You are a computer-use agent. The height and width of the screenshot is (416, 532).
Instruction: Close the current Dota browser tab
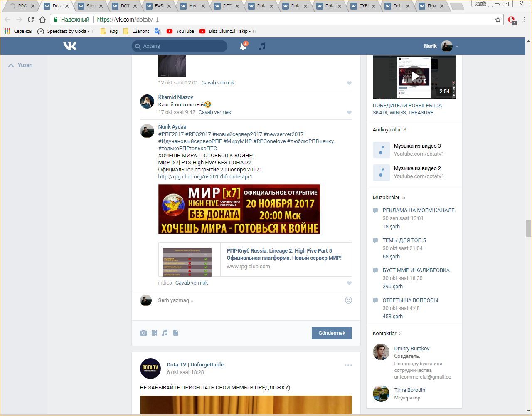67,6
